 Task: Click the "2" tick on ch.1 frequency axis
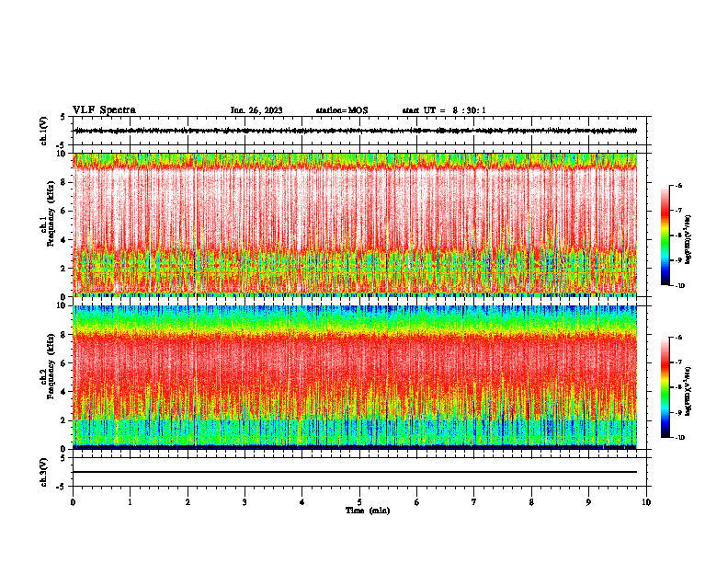(x=64, y=268)
